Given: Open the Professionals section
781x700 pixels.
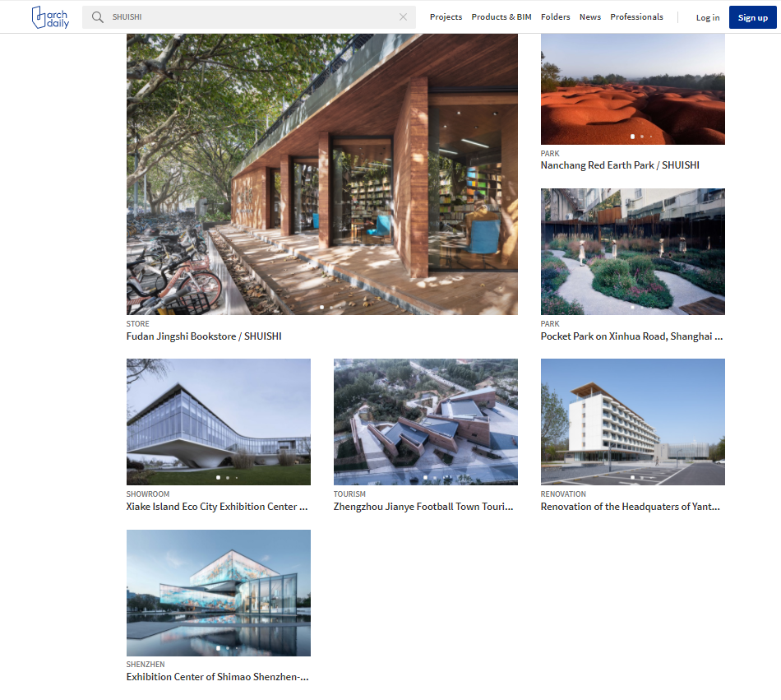Looking at the screenshot, I should (636, 17).
